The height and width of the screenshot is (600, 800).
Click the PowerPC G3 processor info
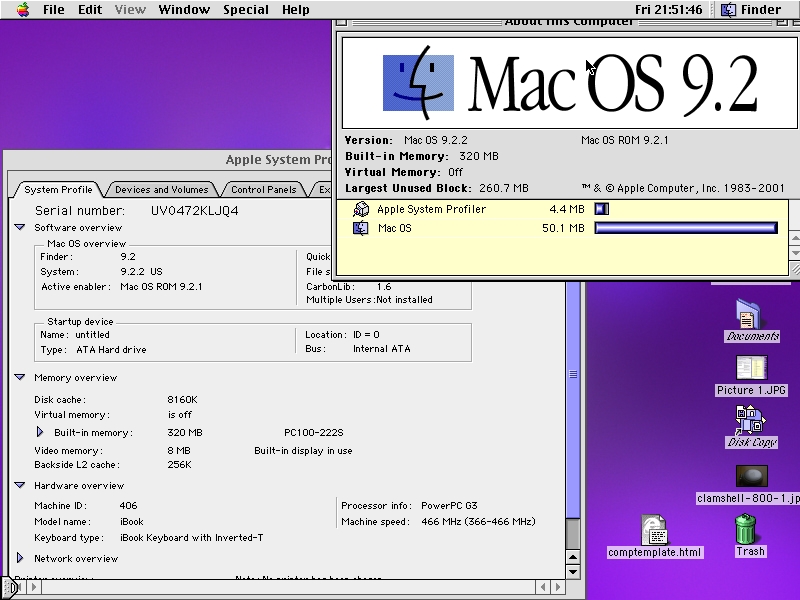449,506
